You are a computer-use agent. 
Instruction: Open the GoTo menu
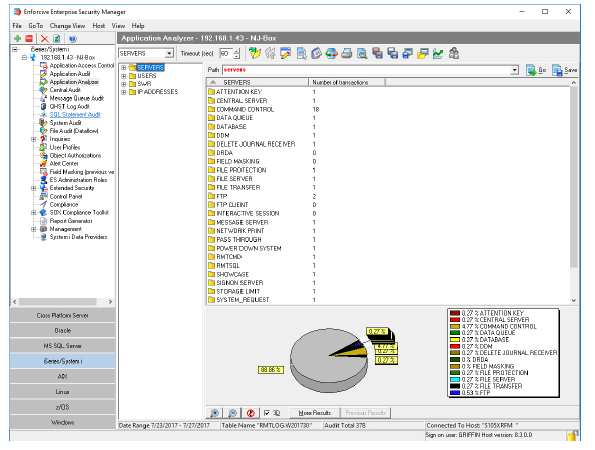point(36,26)
